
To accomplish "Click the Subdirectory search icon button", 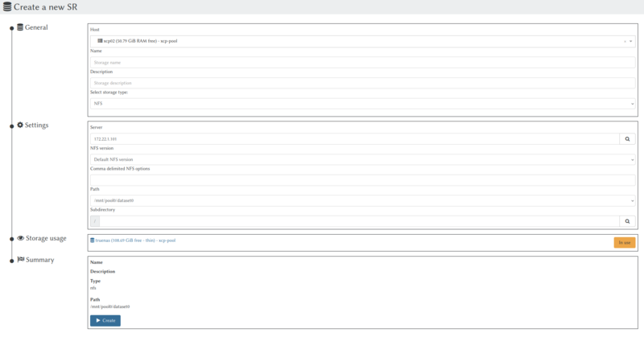I will click(x=627, y=220).
